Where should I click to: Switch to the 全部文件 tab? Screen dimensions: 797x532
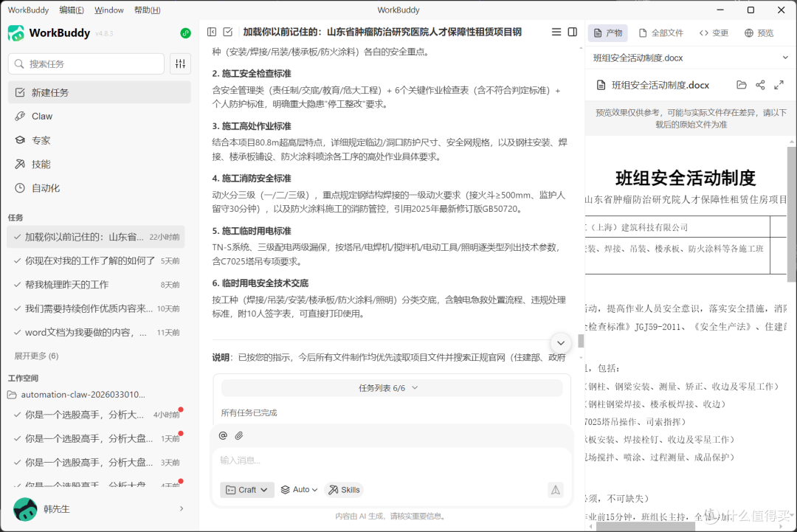point(661,33)
